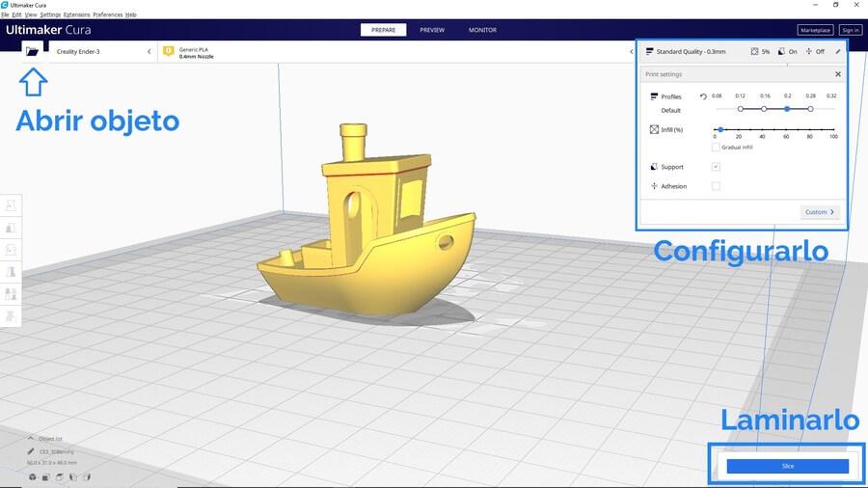868x488 pixels.
Task: Select the Support Blocker tool
Action: tap(11, 316)
